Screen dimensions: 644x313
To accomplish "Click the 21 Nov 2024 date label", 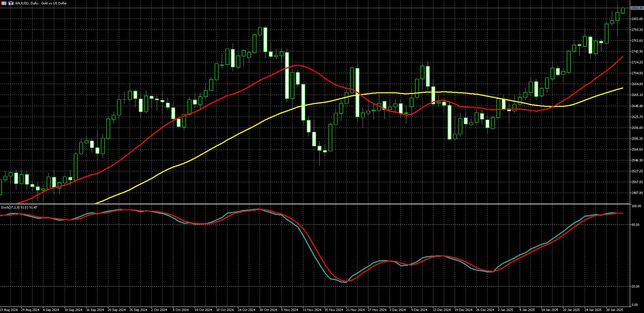I will pos(355,310).
